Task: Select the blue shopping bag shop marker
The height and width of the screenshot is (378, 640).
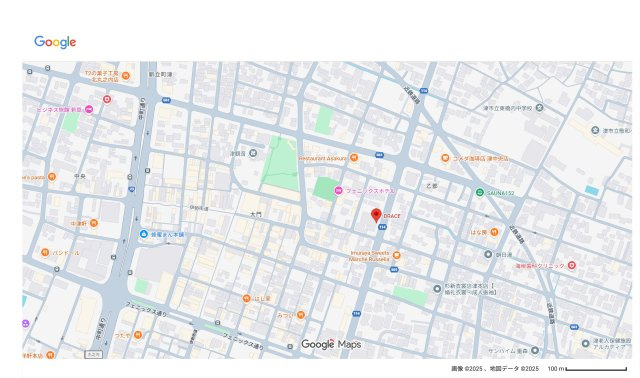Action: 143,234
